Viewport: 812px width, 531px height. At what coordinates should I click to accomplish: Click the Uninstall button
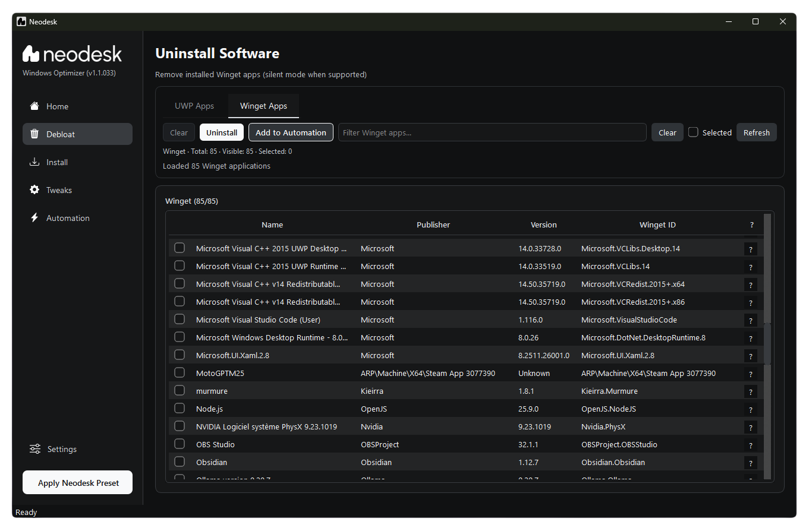click(x=221, y=132)
